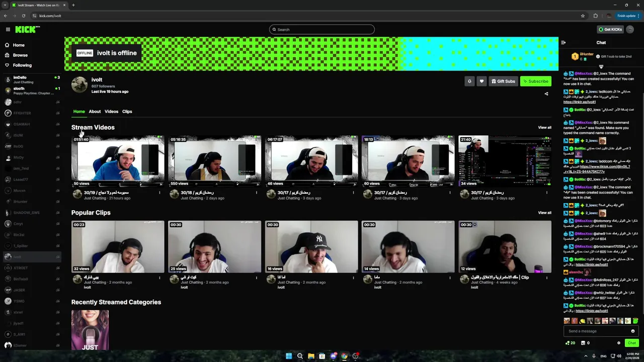The width and height of the screenshot is (644, 362).
Task: Play the clip with 25 views
Action: click(214, 246)
